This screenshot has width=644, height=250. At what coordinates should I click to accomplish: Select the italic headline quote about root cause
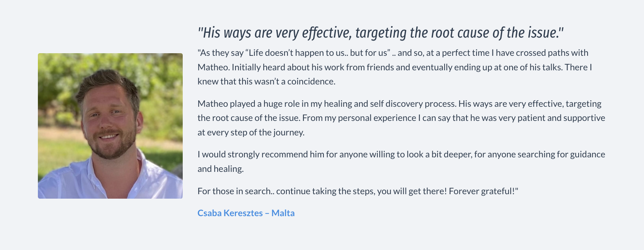click(x=381, y=33)
